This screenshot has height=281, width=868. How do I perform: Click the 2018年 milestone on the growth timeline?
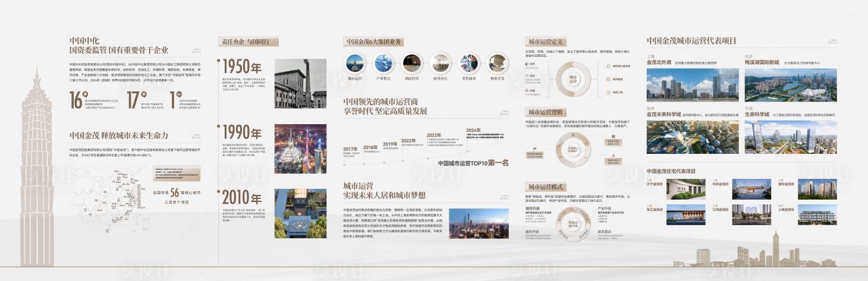[370, 147]
